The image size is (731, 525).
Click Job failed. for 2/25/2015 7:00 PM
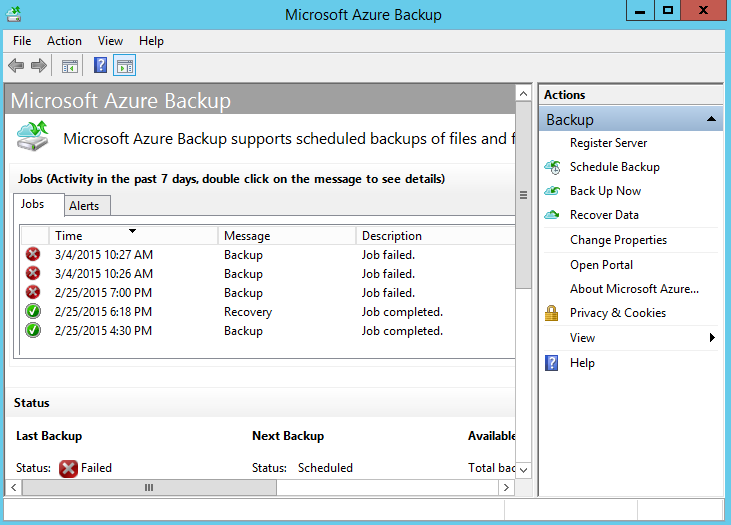coord(388,293)
